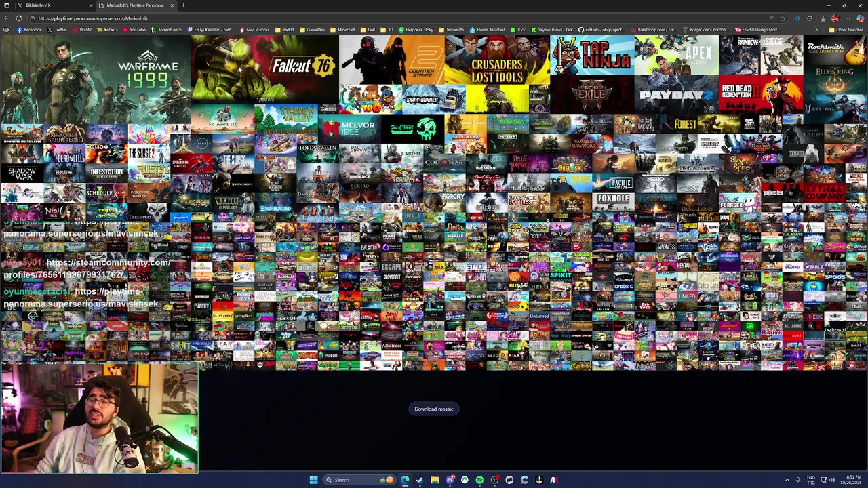Select the Apex Legends tile
This screenshot has height=488, width=868.
click(676, 56)
